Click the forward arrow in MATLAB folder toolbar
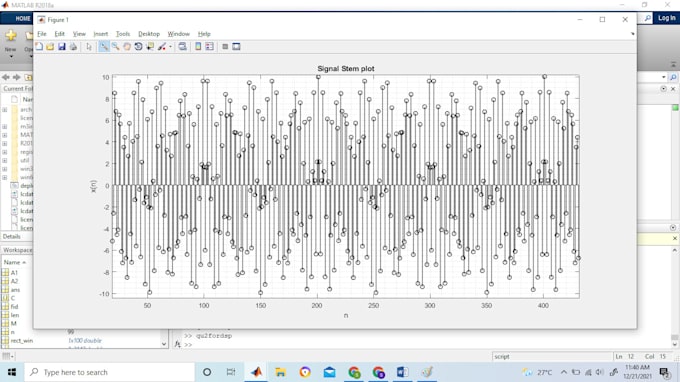 tap(16, 77)
